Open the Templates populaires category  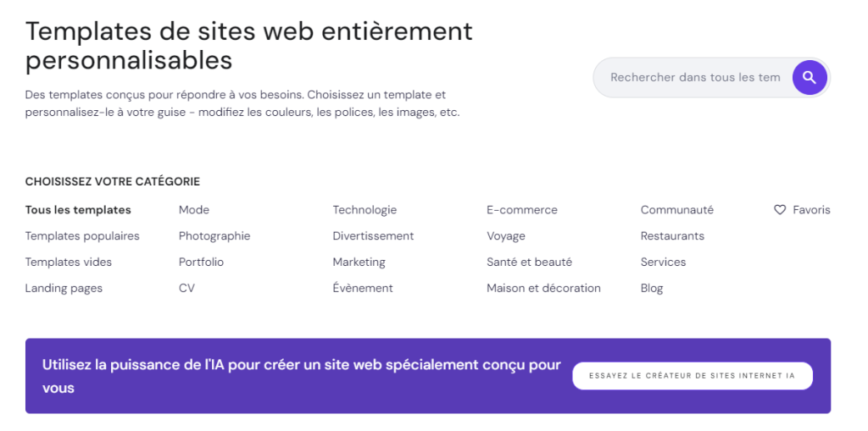[82, 236]
